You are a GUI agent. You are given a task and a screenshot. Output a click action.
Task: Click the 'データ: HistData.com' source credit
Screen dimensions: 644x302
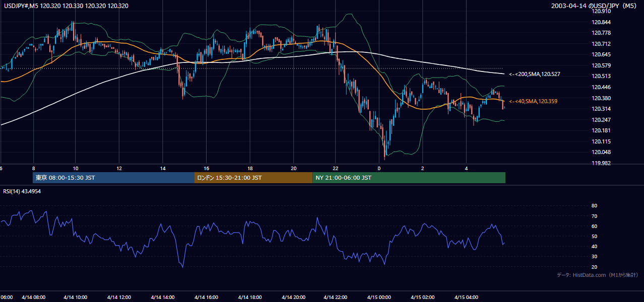pos(598,275)
